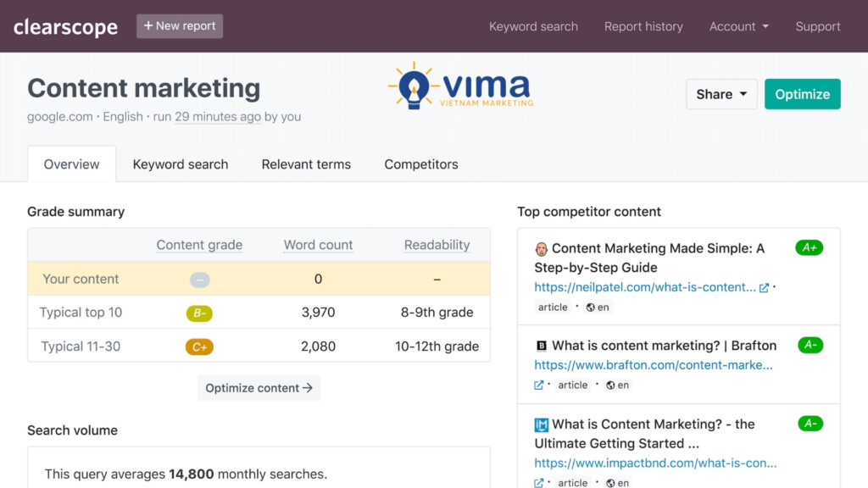The image size is (868, 488).
Task: Click the Impact favicon icon
Action: click(x=542, y=424)
